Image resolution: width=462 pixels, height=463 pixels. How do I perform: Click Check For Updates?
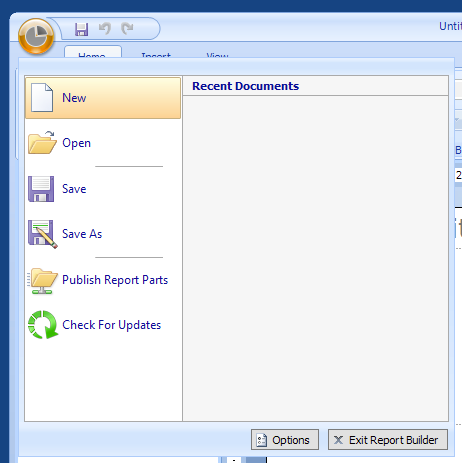pyautogui.click(x=103, y=325)
